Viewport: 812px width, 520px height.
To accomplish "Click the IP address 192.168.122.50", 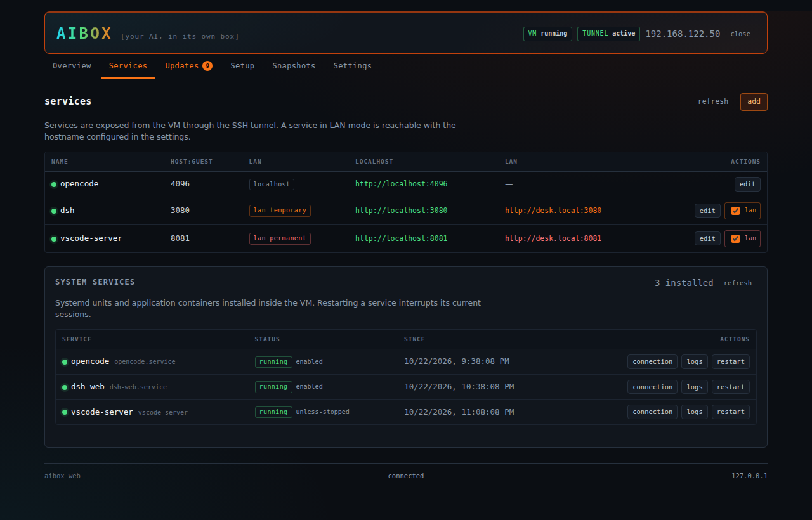I will click(x=683, y=34).
